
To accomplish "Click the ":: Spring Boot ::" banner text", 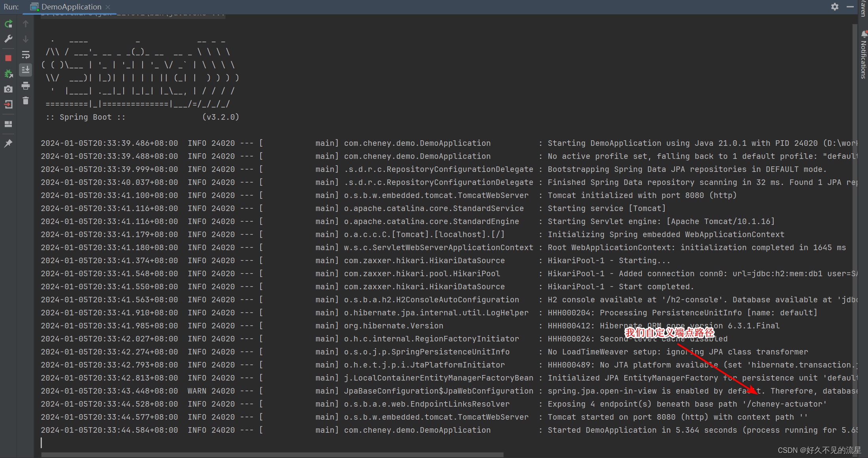I will click(x=85, y=117).
